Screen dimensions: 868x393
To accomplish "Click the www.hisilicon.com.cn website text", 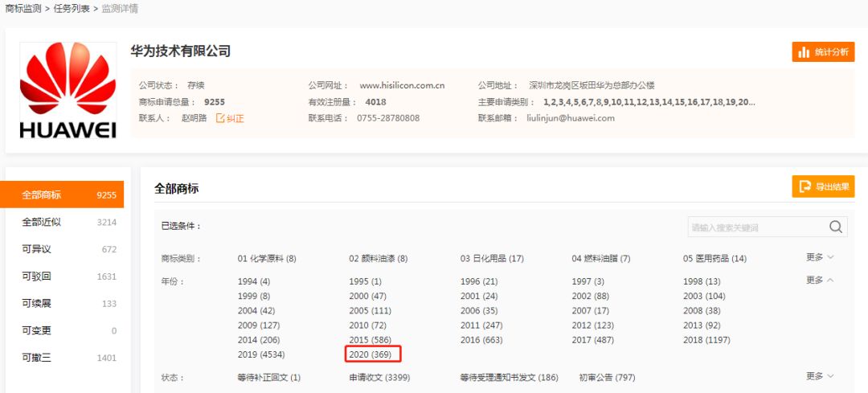I will (x=402, y=85).
